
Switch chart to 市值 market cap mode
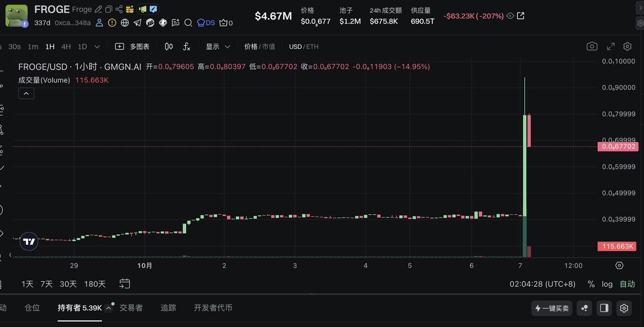[269, 46]
